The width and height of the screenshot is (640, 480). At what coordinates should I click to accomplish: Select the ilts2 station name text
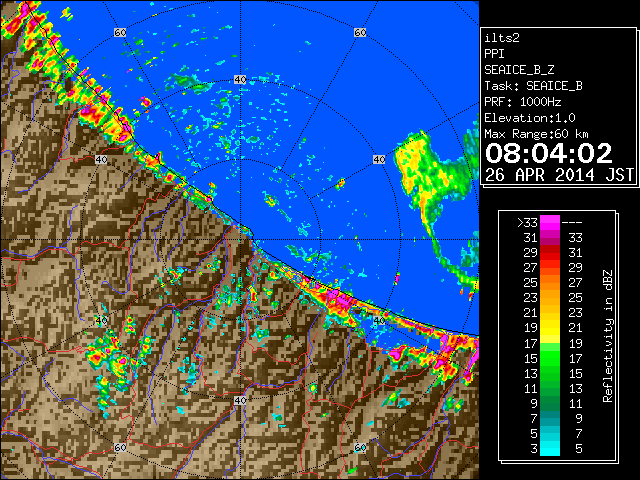[502, 38]
